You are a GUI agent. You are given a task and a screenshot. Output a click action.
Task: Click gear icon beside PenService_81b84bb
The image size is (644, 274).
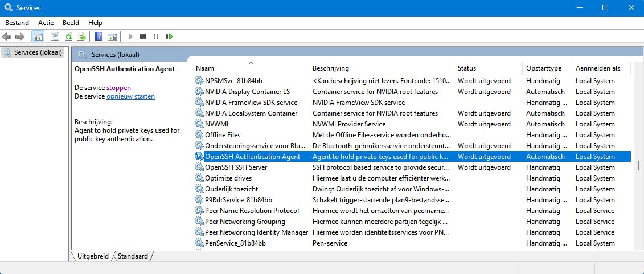tap(199, 243)
